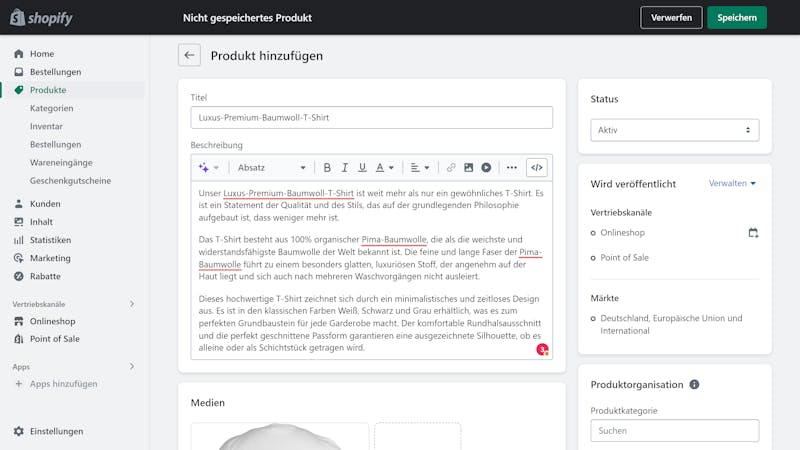Open Onlineshop publishing schedule calendar icon
This screenshot has height=450, width=800.
tap(753, 233)
